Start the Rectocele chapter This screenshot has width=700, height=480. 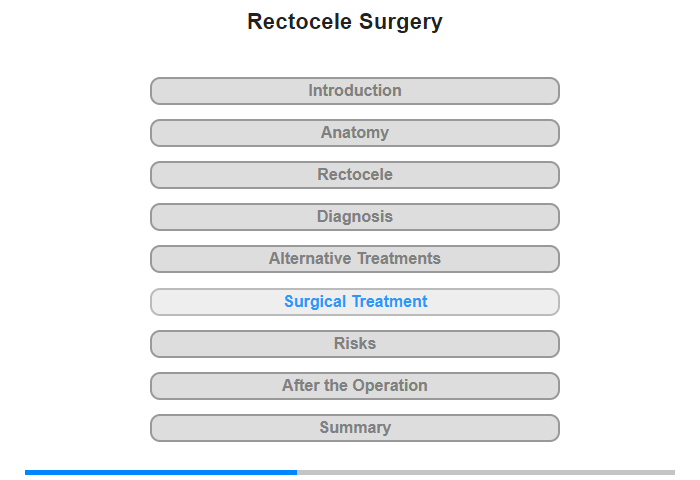(355, 175)
